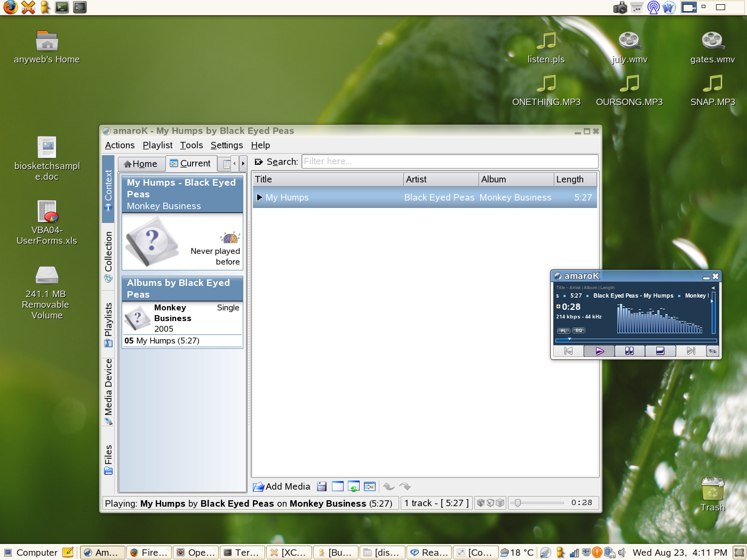This screenshot has height=560, width=747.
Task: Stop playback in amaroK mini player
Action: tap(660, 351)
